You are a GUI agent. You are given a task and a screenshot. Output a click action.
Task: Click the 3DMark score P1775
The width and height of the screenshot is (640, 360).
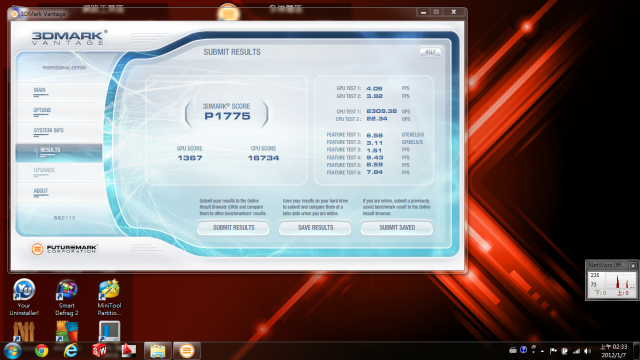point(227,116)
